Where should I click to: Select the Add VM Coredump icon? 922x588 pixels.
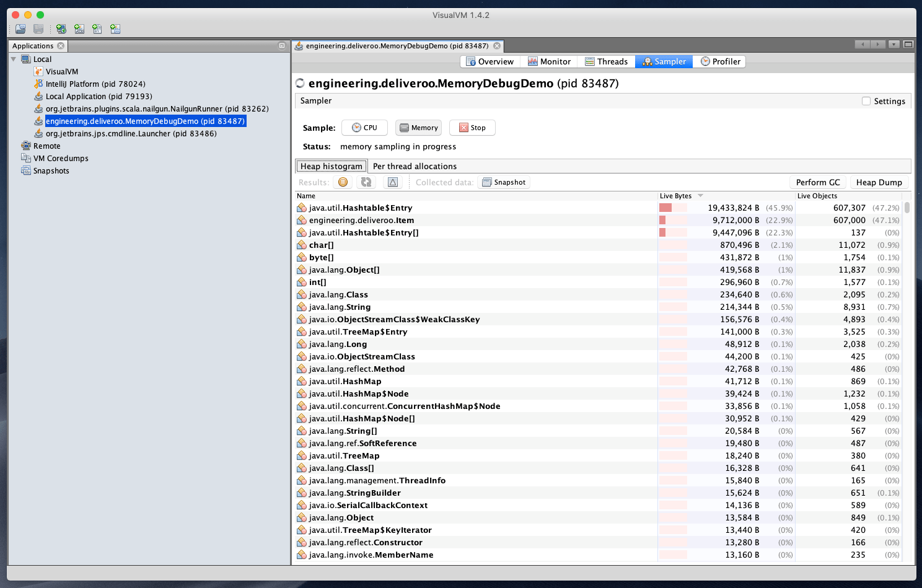(97, 29)
